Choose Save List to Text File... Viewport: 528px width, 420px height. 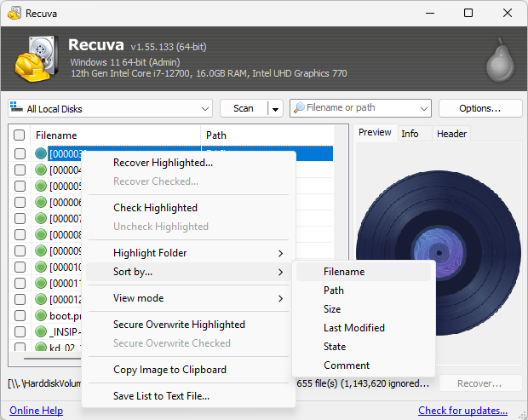188,396
